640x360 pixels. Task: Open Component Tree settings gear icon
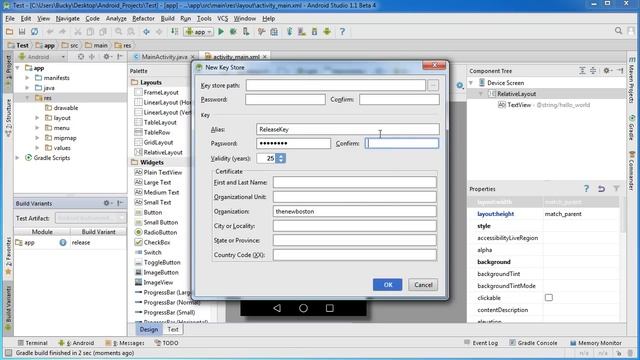pos(607,71)
